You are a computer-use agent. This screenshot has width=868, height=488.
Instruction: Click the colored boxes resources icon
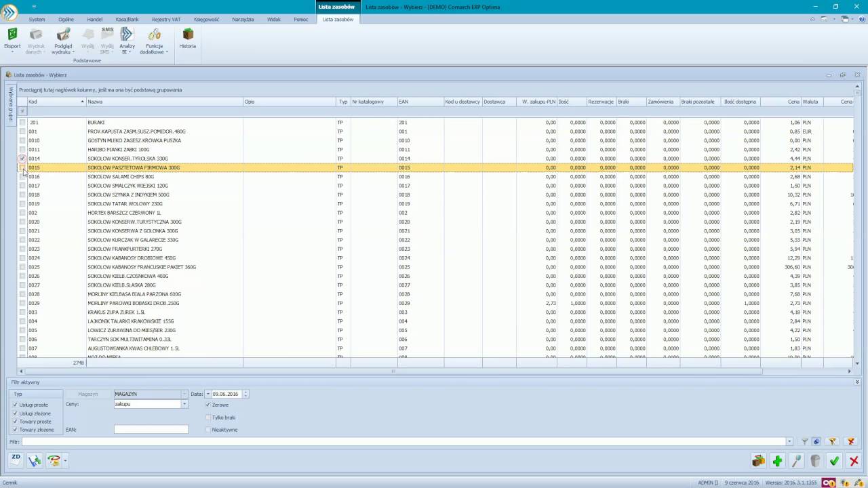[759, 462]
